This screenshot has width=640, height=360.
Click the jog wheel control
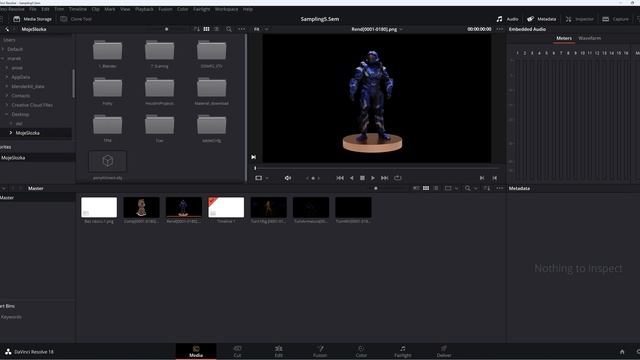point(313,178)
